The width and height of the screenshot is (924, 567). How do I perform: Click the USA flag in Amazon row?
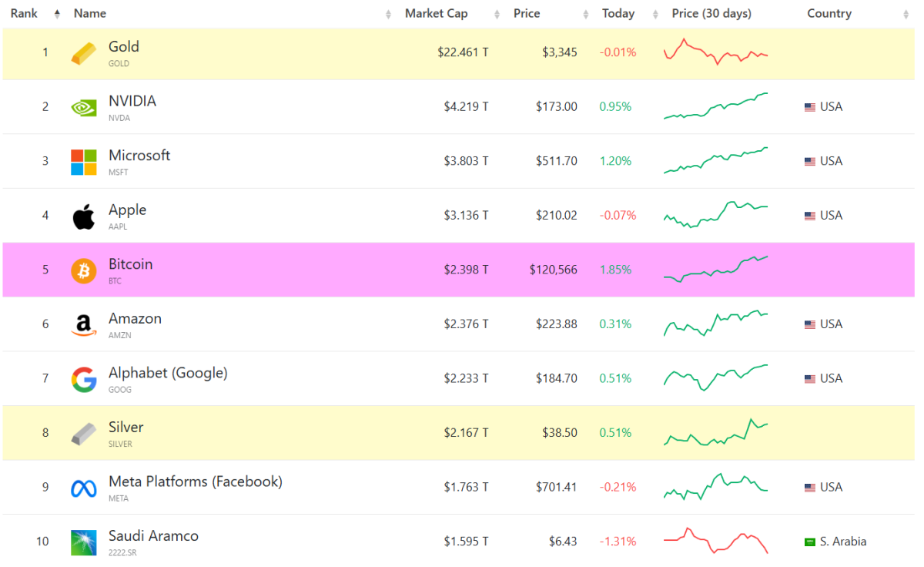pyautogui.click(x=810, y=325)
